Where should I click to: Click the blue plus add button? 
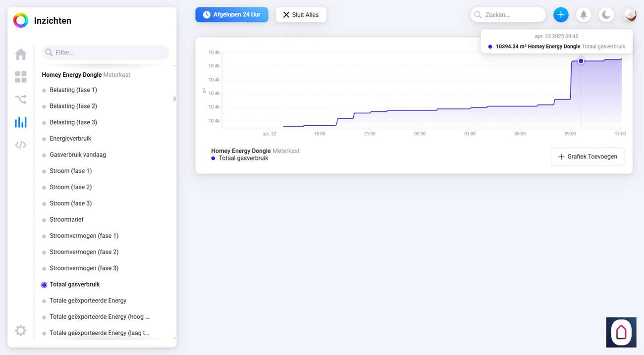[561, 15]
